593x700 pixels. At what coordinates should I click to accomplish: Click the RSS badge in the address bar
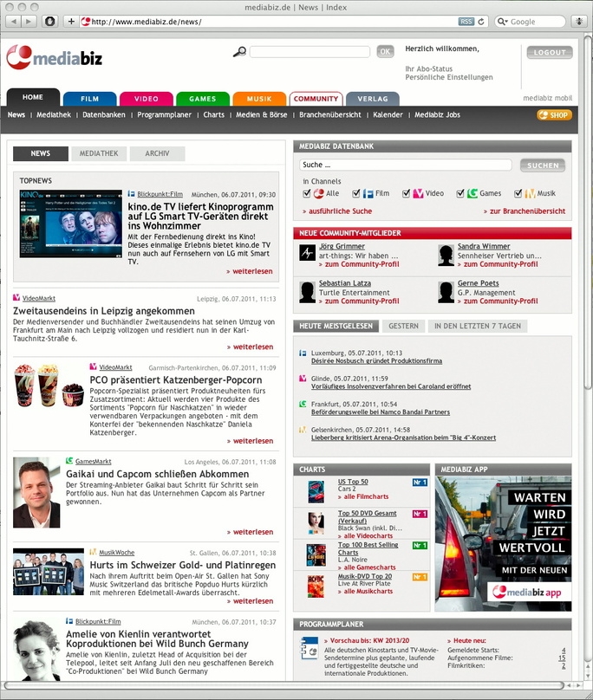click(466, 21)
